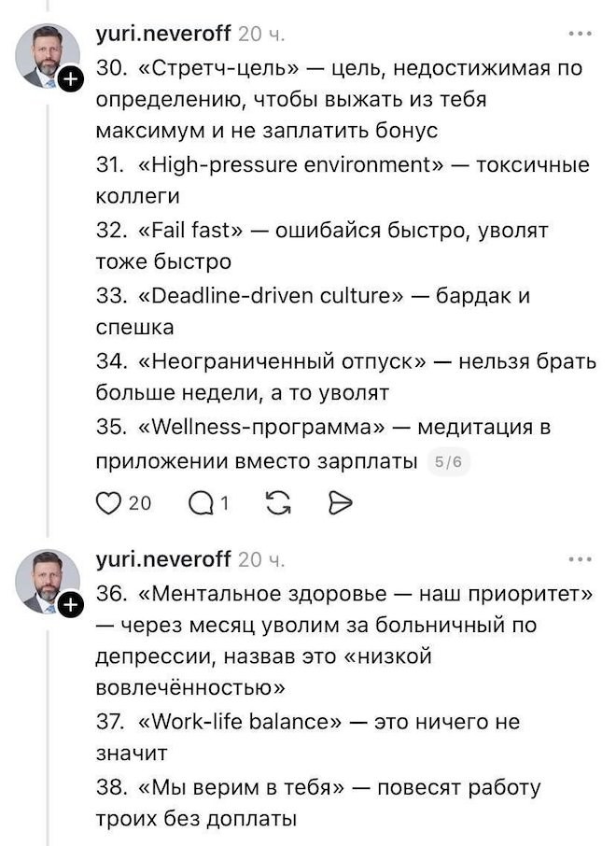This screenshot has width=616, height=846.
Task: View the 20 likes count
Action: (140, 503)
